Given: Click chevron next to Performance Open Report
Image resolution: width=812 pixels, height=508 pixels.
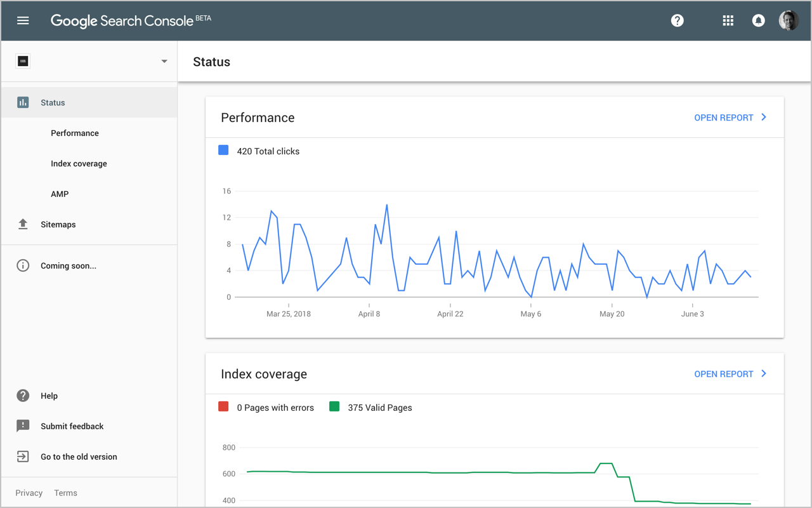Looking at the screenshot, I should coord(764,117).
